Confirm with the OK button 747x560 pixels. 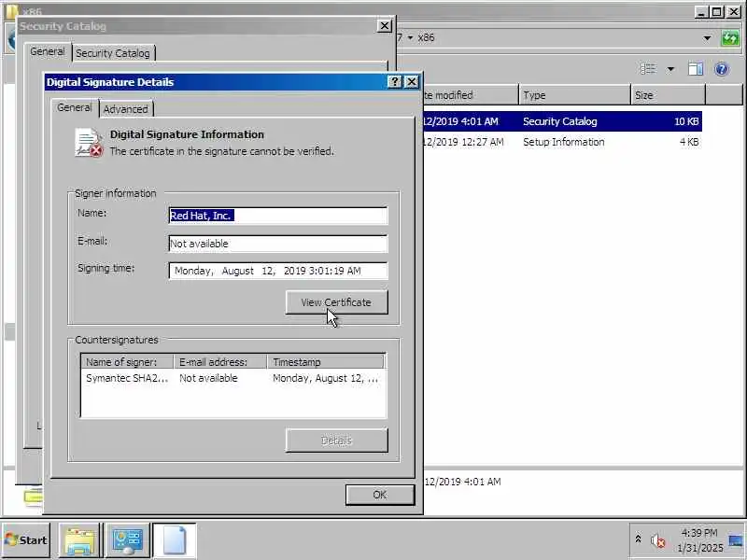click(x=380, y=495)
